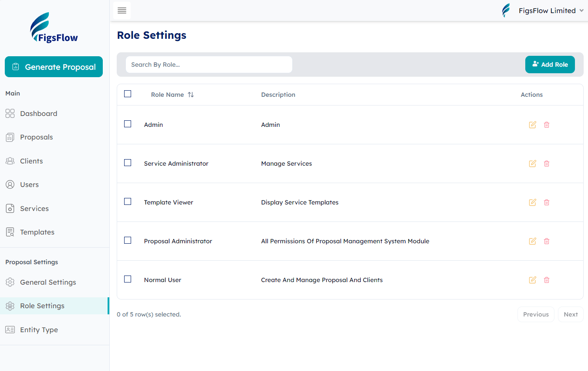This screenshot has width=588, height=371.
Task: View the Templates page
Action: click(x=37, y=232)
